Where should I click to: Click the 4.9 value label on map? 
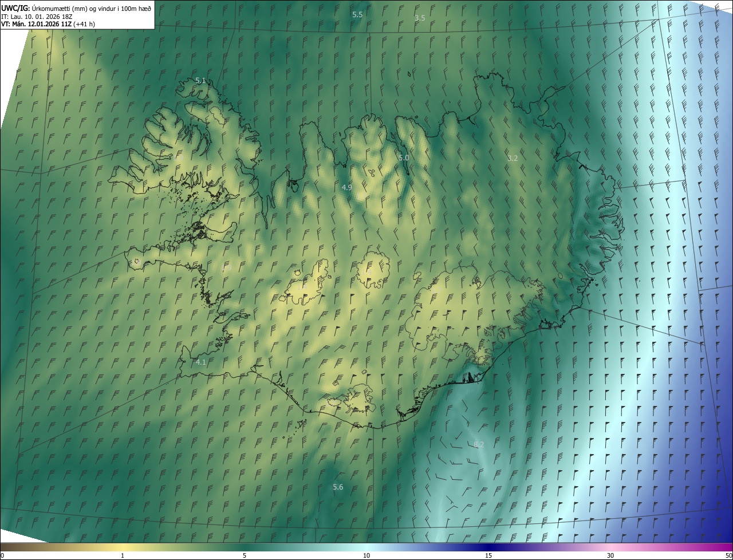pyautogui.click(x=346, y=187)
